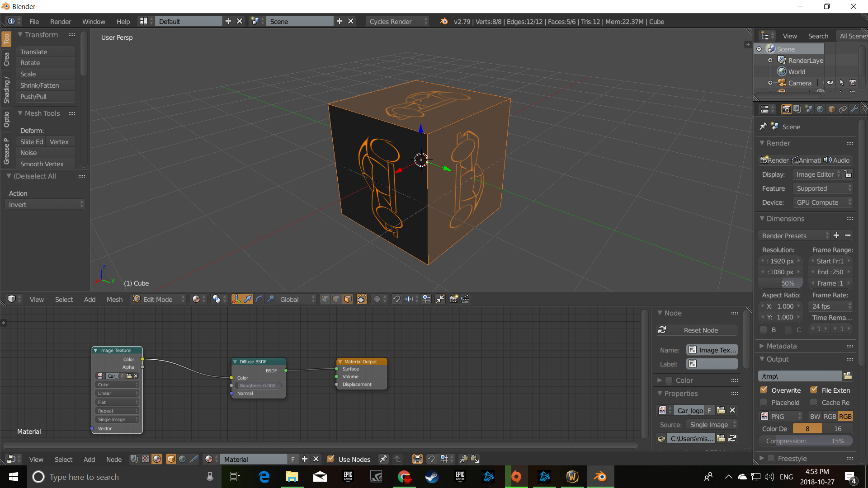
Task: Expand the Freestyle panel section
Action: click(x=763, y=458)
